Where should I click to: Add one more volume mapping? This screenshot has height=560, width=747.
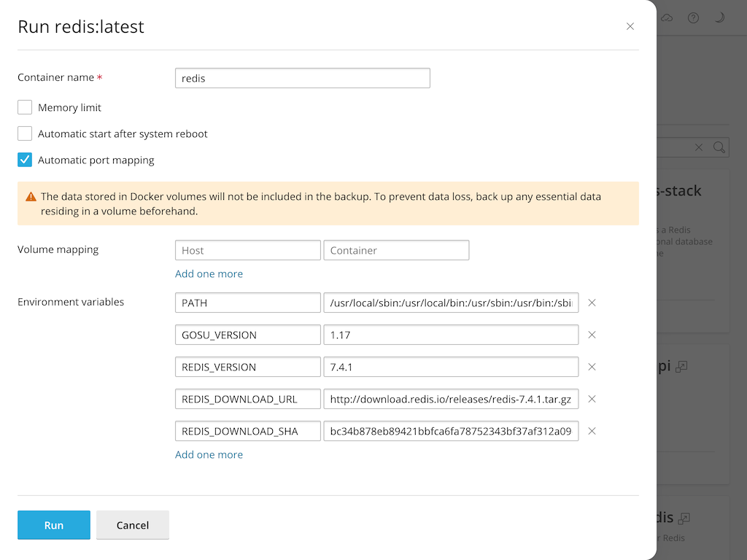coord(209,274)
